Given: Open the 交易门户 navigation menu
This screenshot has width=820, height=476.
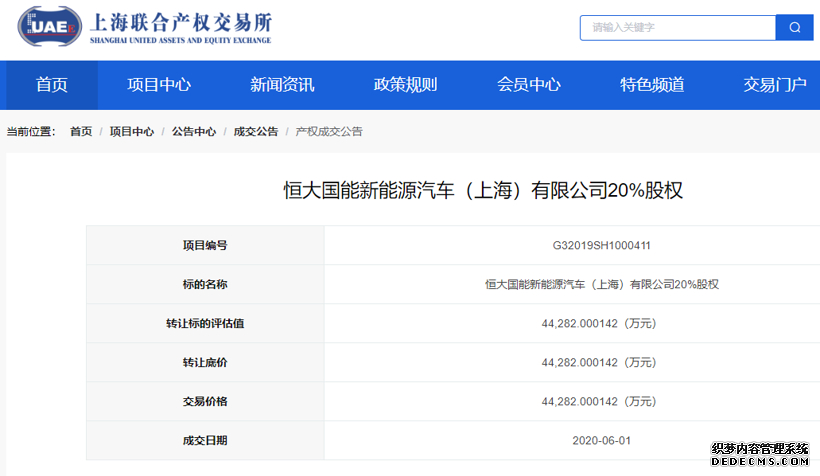Looking at the screenshot, I should [x=775, y=85].
